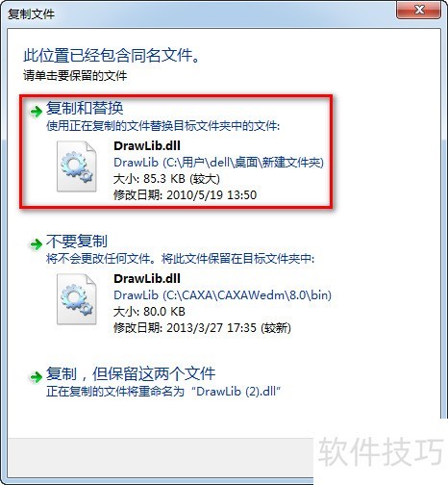Click the size line 85.3 KB (较大)
This screenshot has height=485, width=448.
click(x=166, y=179)
